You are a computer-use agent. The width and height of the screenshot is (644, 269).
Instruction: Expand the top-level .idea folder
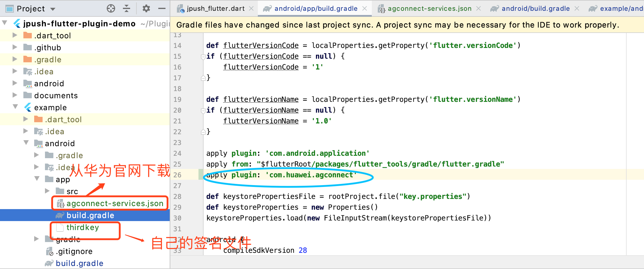tap(15, 71)
